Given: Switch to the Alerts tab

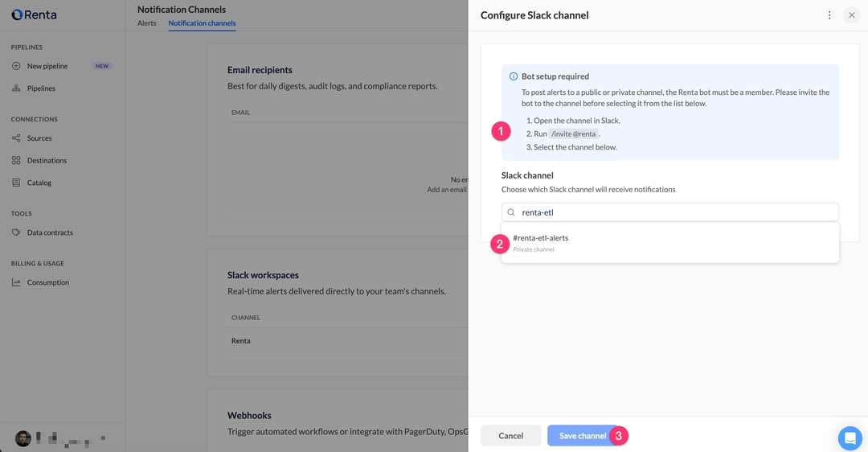Looking at the screenshot, I should [146, 23].
